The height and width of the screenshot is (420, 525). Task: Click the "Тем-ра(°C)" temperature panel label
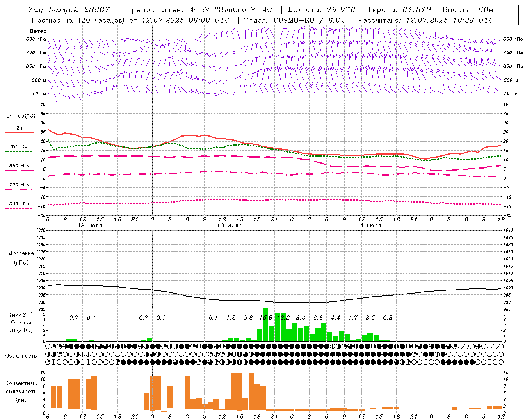click(x=19, y=116)
